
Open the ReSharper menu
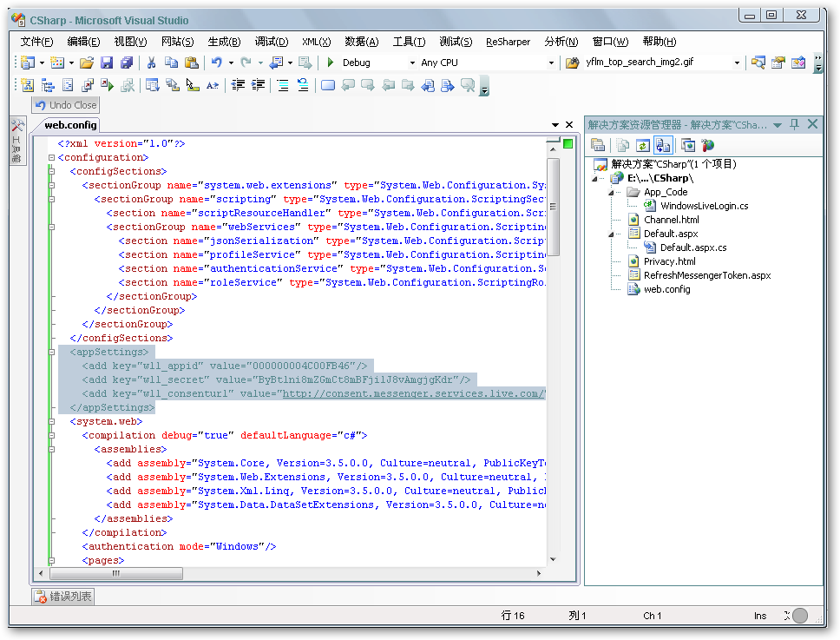(508, 42)
